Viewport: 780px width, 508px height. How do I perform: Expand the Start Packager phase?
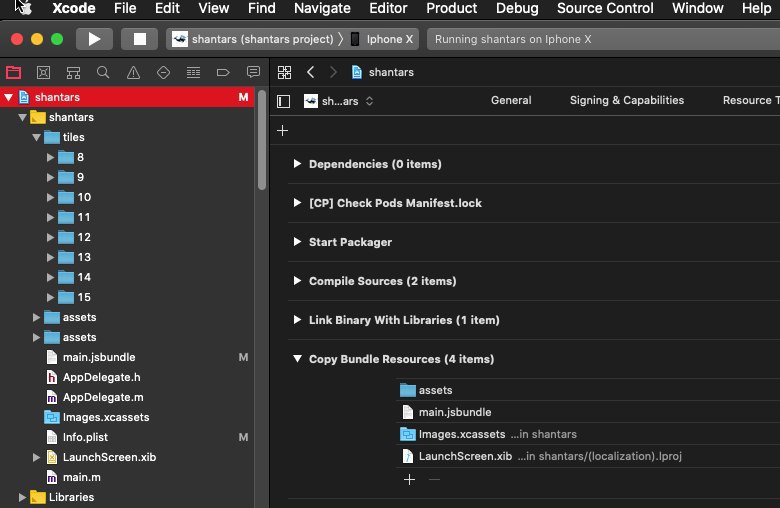[x=297, y=242]
